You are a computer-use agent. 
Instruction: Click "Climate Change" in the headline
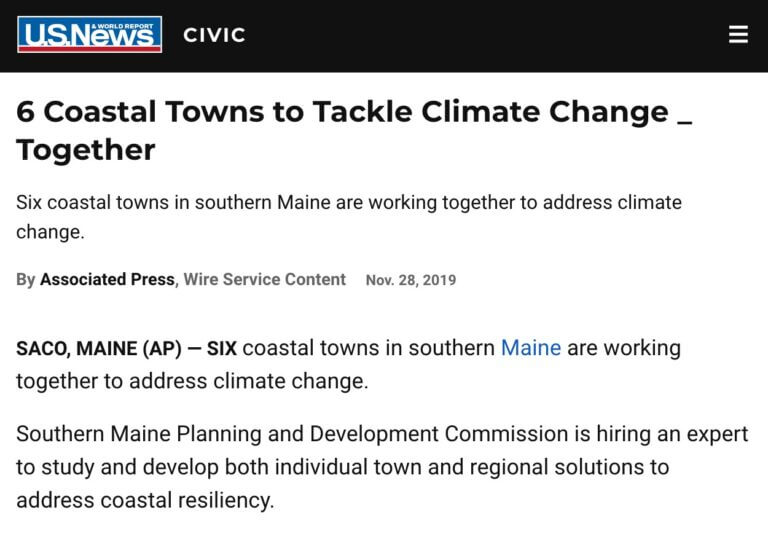[x=545, y=111]
